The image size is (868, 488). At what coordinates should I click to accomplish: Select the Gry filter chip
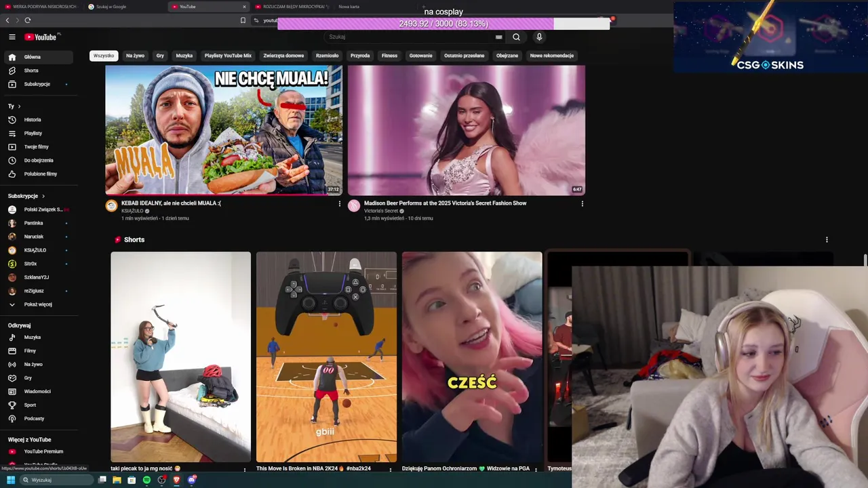(160, 56)
